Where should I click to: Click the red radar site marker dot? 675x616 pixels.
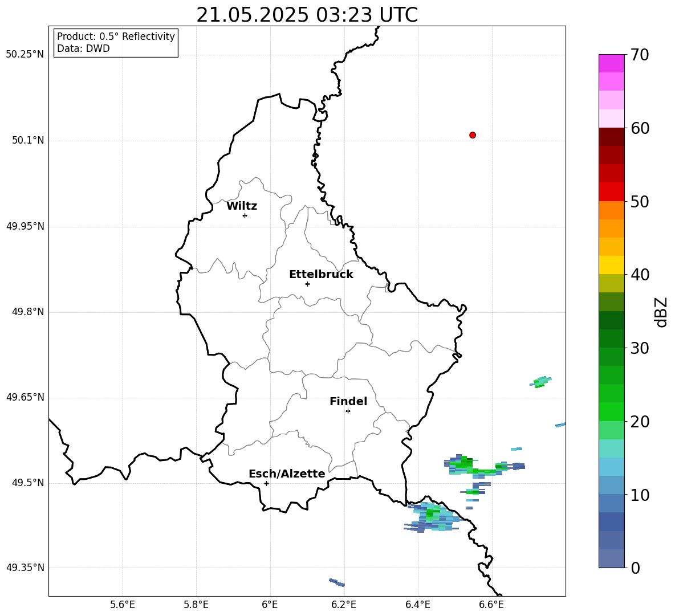473,135
